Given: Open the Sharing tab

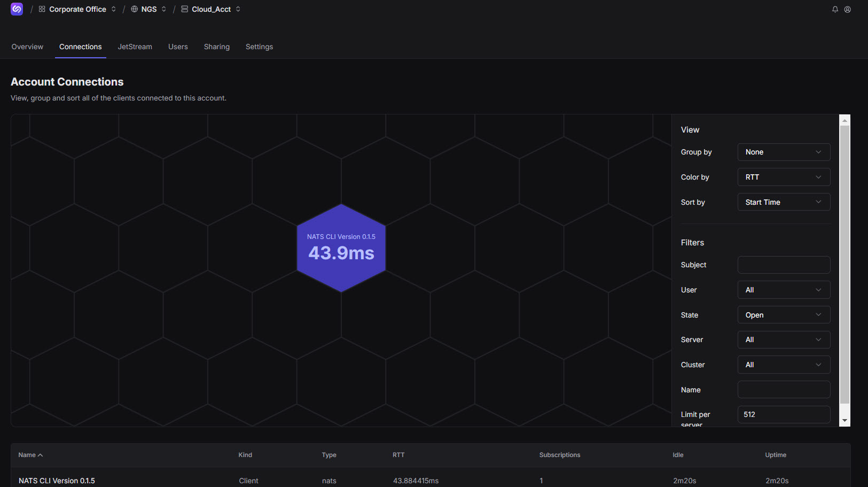Looking at the screenshot, I should pyautogui.click(x=217, y=47).
